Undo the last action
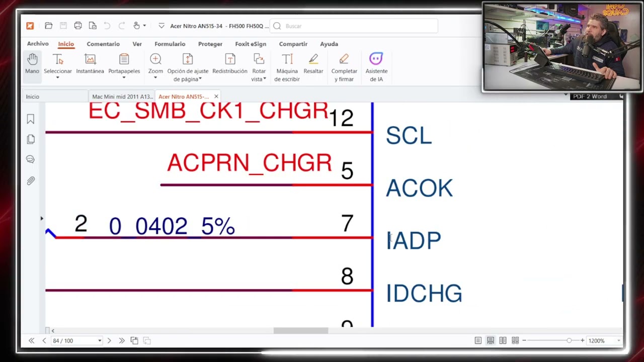644x362 pixels. point(107,26)
